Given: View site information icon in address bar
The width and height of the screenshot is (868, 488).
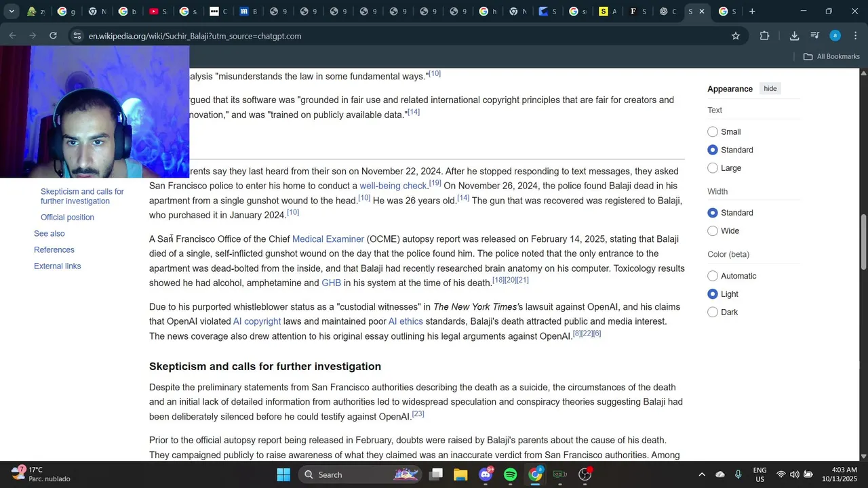Looking at the screenshot, I should pyautogui.click(x=77, y=36).
